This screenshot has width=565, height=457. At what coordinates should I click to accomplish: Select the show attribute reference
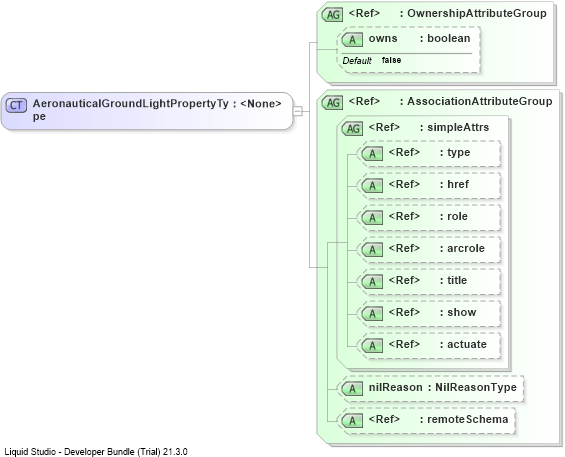pyautogui.click(x=431, y=314)
